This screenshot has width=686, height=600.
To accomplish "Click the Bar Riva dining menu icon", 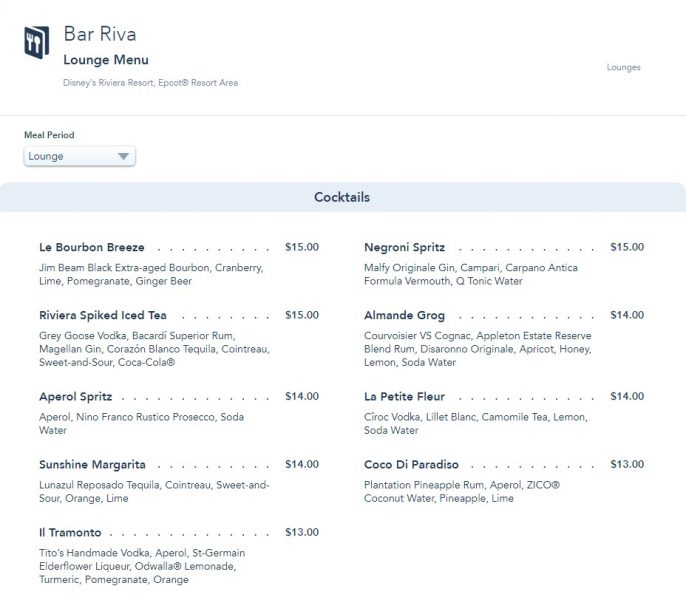I will click(36, 42).
